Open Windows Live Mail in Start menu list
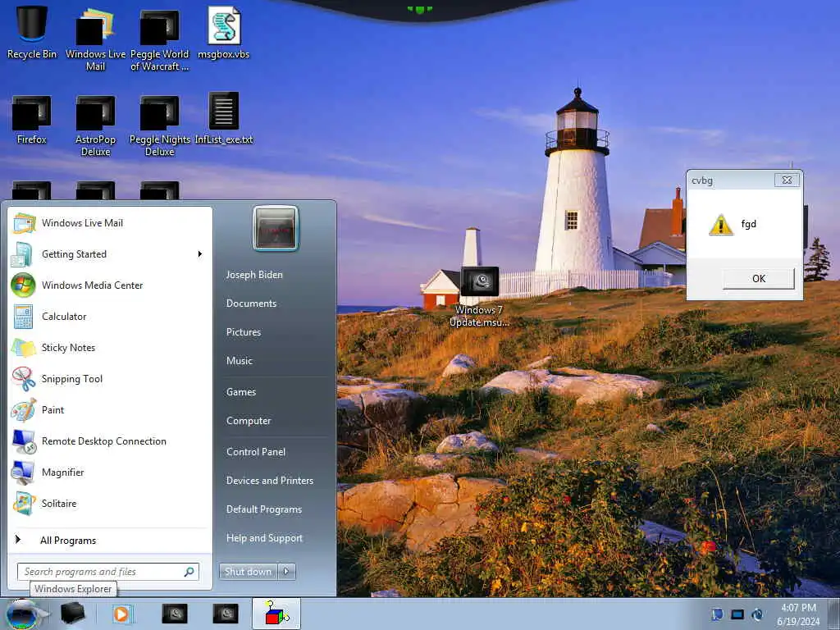 coord(110,223)
